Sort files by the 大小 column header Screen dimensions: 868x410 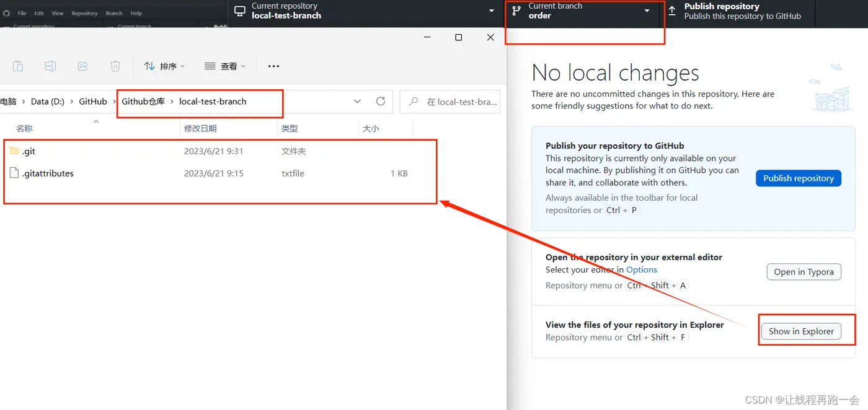[x=371, y=128]
